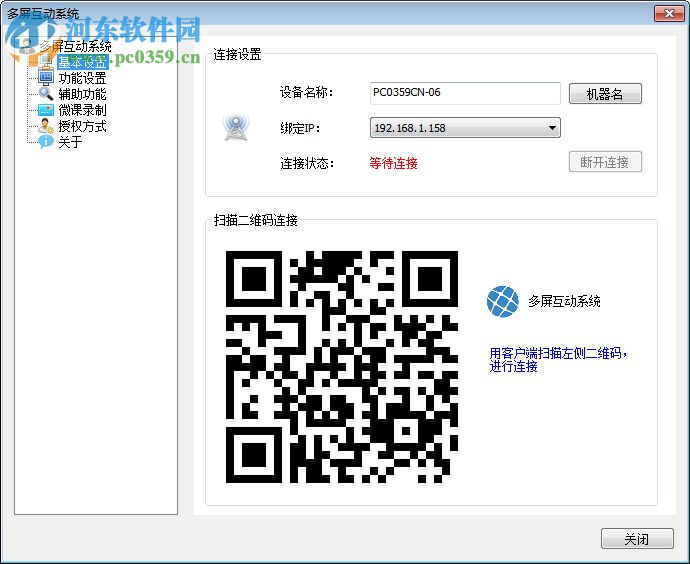690x564 pixels.
Task: Go to 授权方式 page
Action: [82, 126]
